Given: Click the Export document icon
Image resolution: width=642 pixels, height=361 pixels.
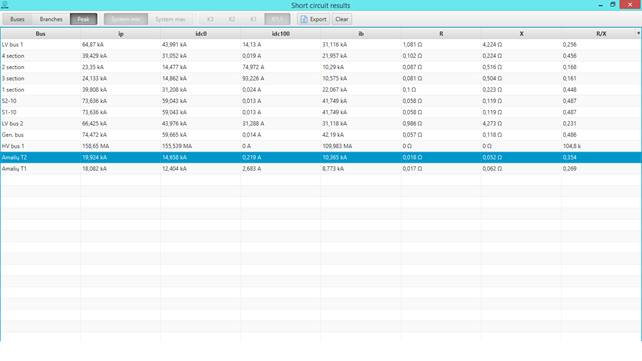Looking at the screenshot, I should point(303,19).
